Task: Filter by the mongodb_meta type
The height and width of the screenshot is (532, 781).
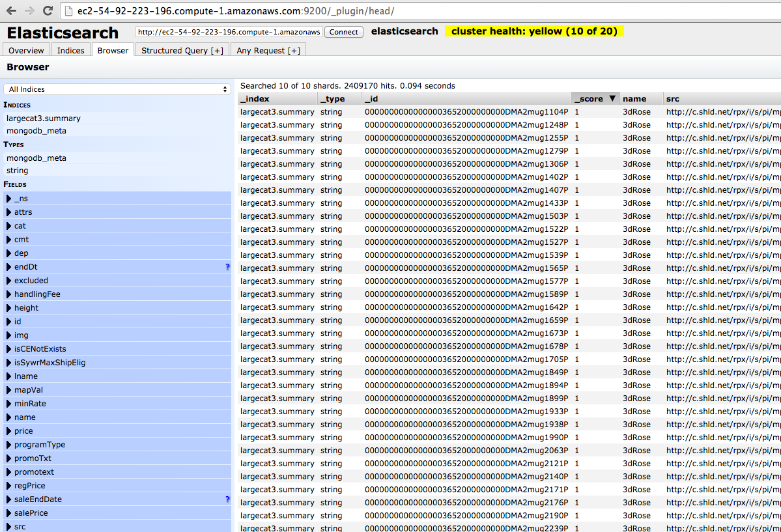Action: (x=117, y=158)
